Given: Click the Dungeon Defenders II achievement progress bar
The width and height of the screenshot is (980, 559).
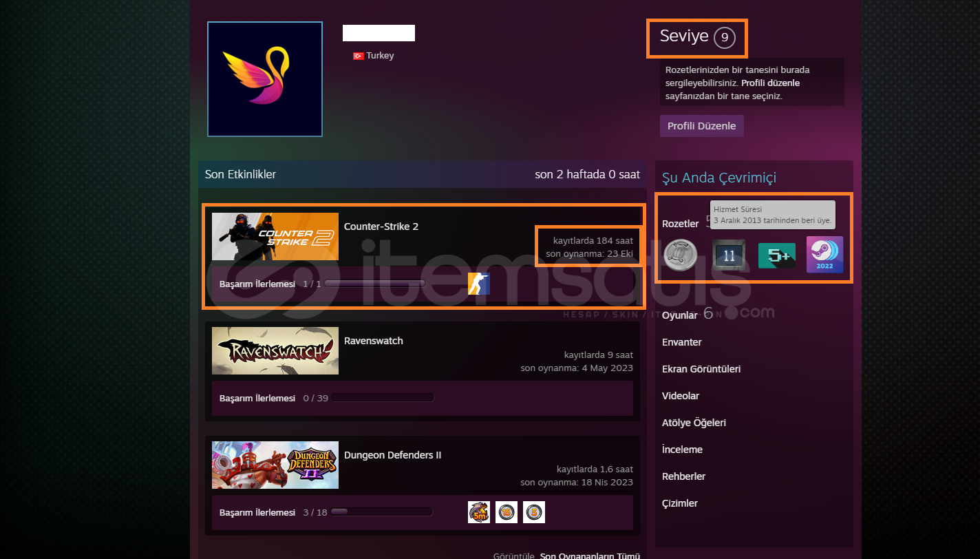Looking at the screenshot, I should pos(381,511).
